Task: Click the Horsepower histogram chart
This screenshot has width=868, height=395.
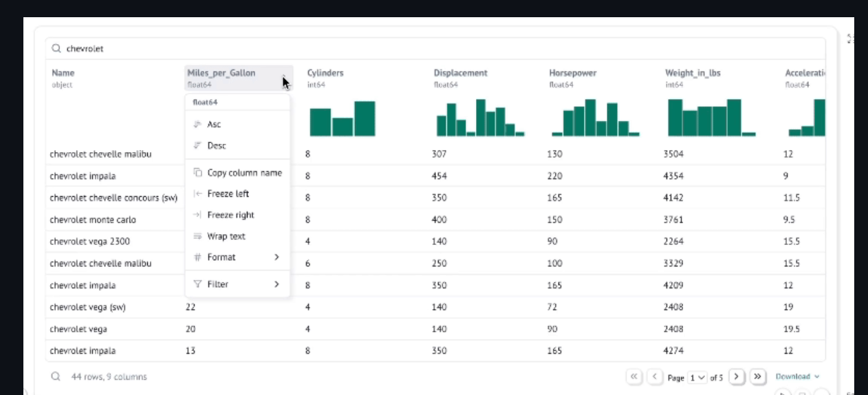Action: (596, 118)
